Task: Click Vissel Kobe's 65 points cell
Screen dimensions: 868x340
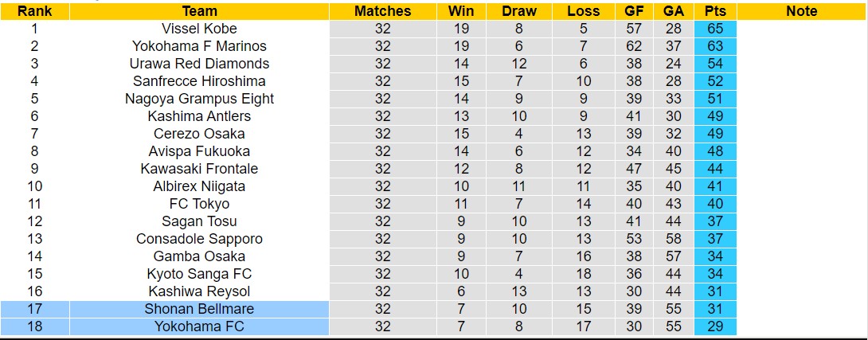Action: pyautogui.click(x=714, y=29)
